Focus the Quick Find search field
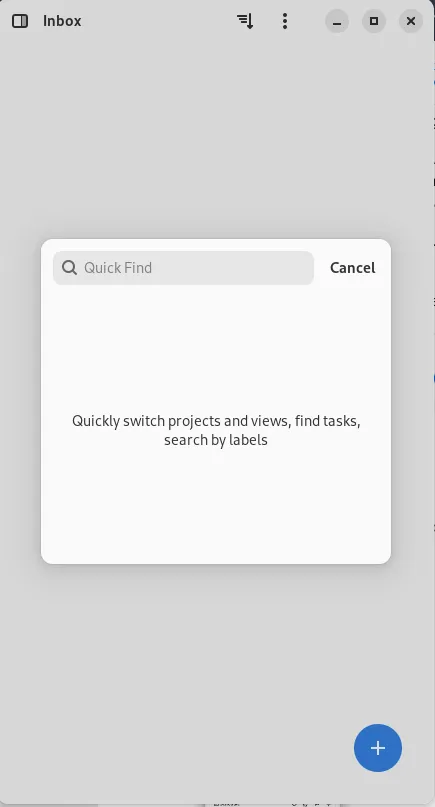Viewport: 435px width, 807px height. point(183,268)
